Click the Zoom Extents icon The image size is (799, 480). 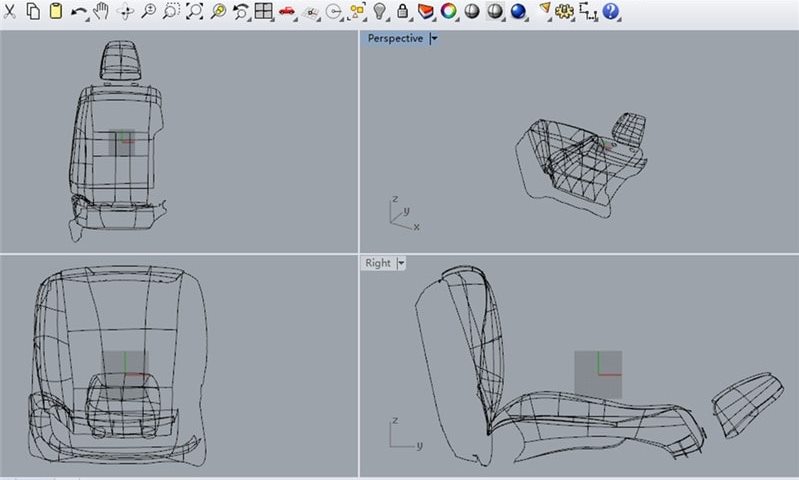pyautogui.click(x=194, y=11)
